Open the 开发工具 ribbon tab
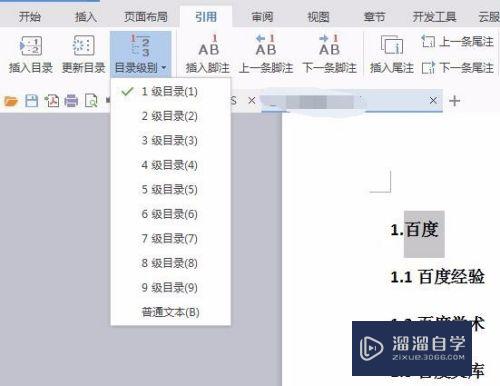 coord(434,16)
